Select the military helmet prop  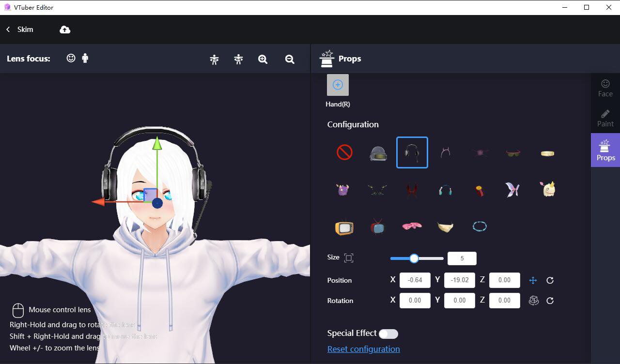point(378,152)
